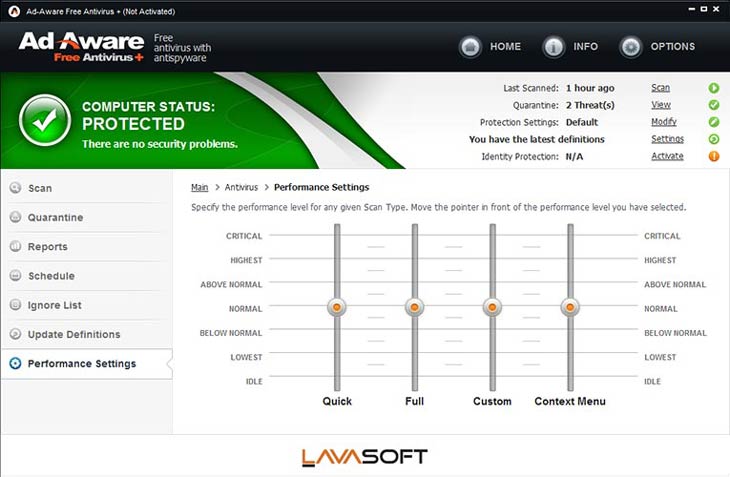Click the Performance Settings breadcrumb title
The image size is (730, 477).
pos(321,187)
